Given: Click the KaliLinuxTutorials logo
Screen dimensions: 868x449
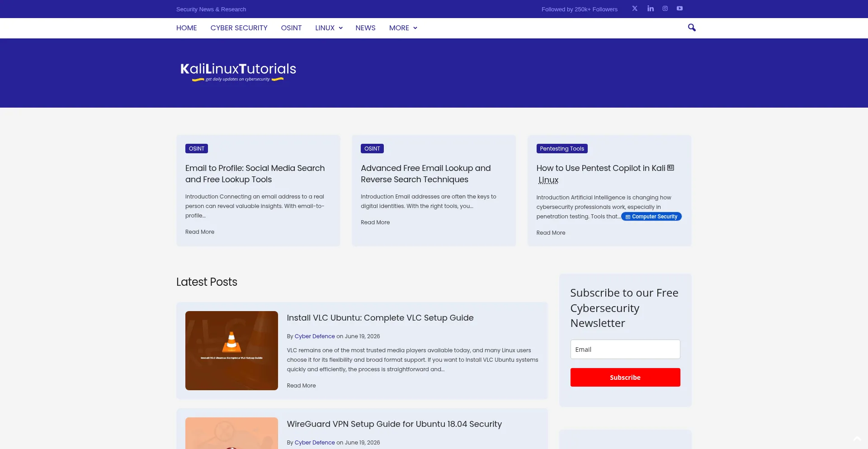Looking at the screenshot, I should tap(238, 72).
